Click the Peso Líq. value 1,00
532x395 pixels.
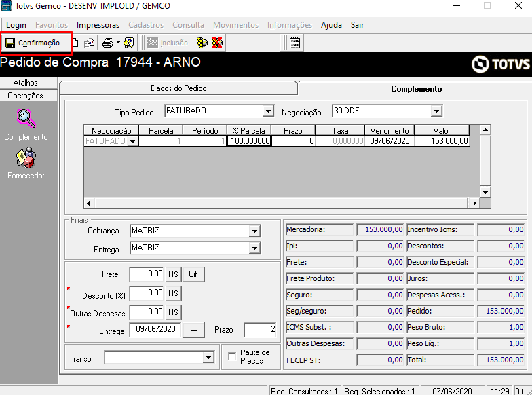pyautogui.click(x=501, y=343)
